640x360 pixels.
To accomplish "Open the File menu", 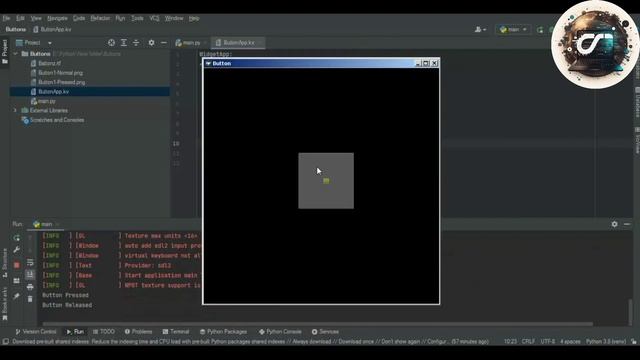I will pyautogui.click(x=6, y=18).
